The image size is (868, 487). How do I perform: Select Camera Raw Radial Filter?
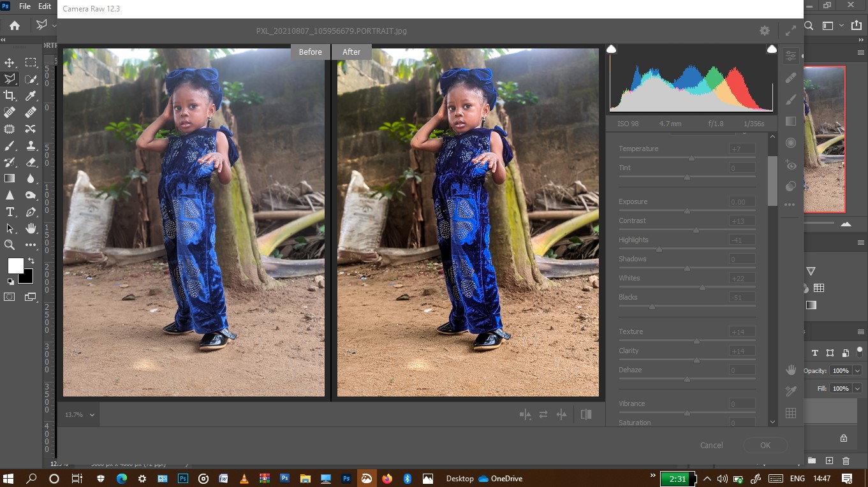point(791,143)
